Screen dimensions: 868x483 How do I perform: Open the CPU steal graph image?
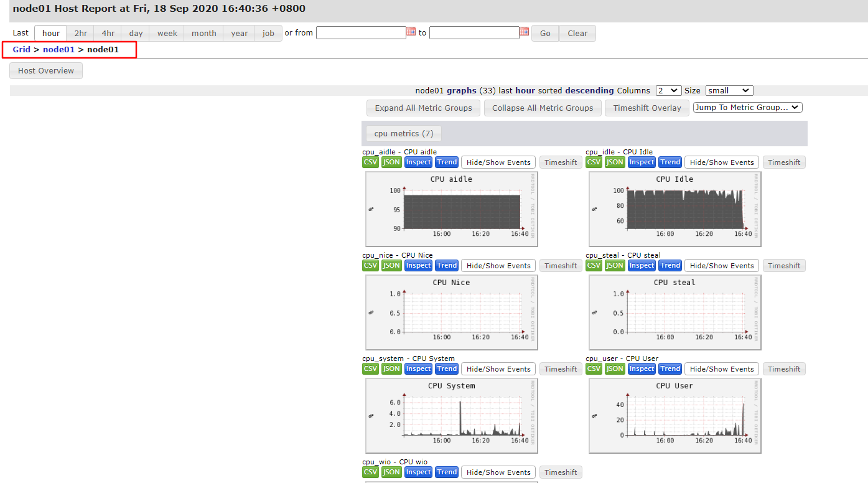pyautogui.click(x=675, y=312)
